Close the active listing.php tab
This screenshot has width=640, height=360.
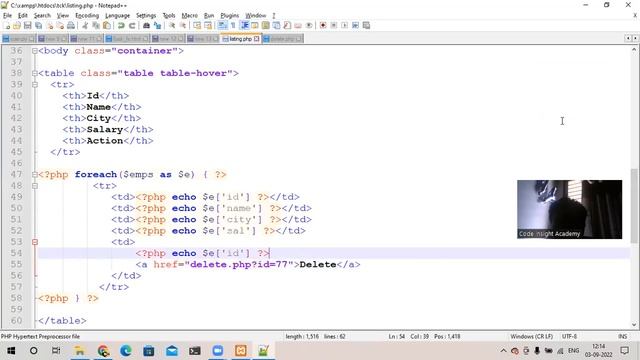[256, 39]
